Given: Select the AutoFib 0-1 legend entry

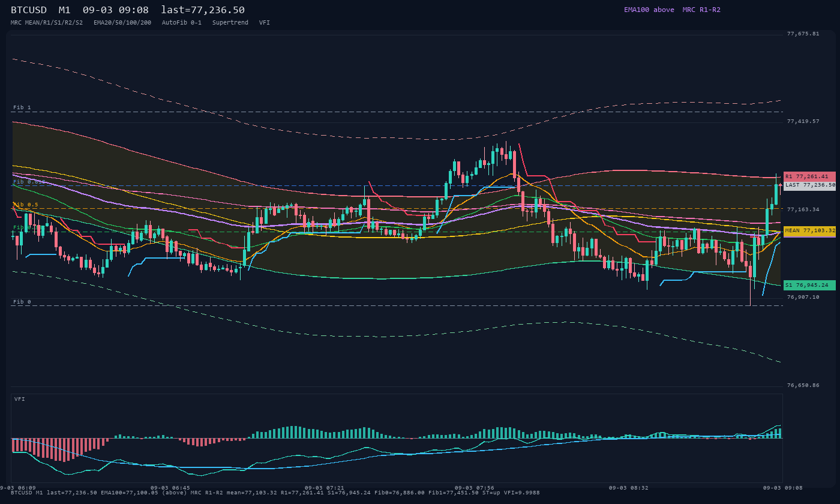Looking at the screenshot, I should tap(182, 22).
